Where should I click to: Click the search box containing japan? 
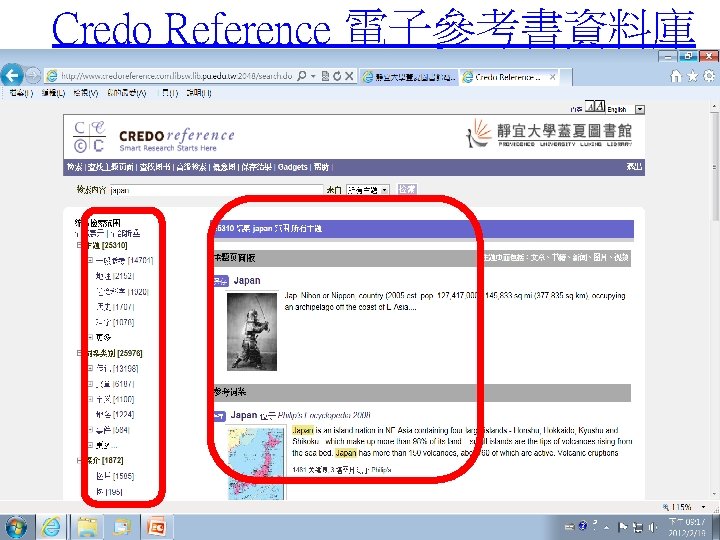click(x=216, y=190)
